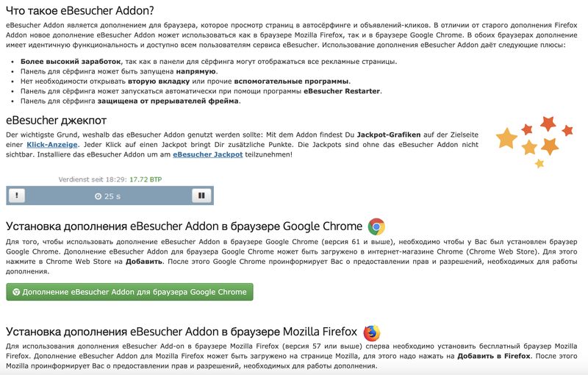The width and height of the screenshot is (588, 375).
Task: Click the Firefox logo beside the heading
Action: (x=372, y=332)
